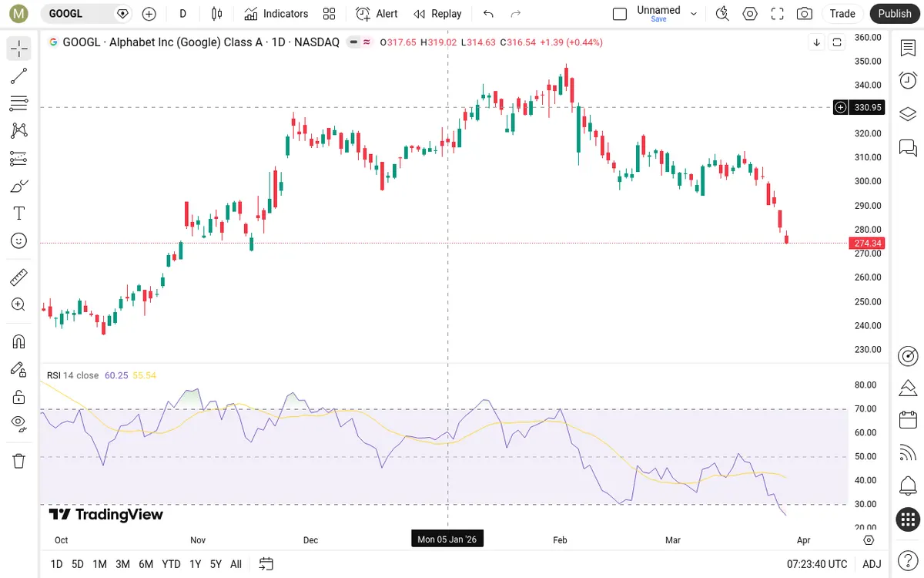This screenshot has height=578, width=924.
Task: Remove drawings with trash icon
Action: click(x=19, y=461)
